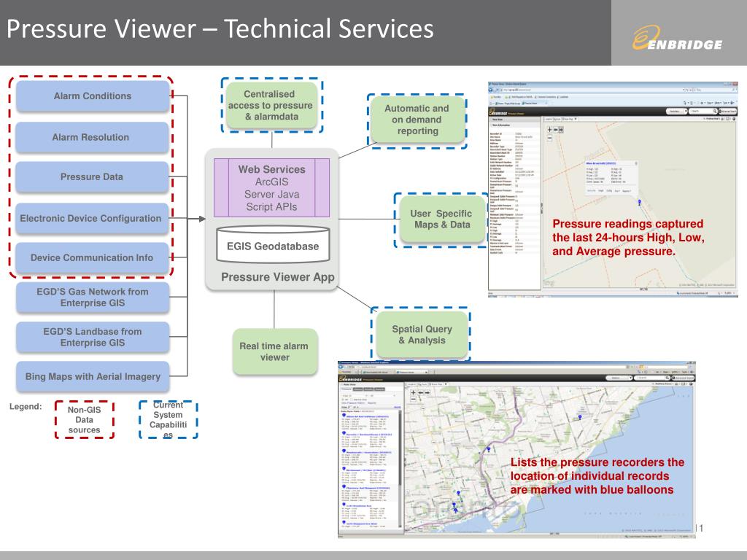The width and height of the screenshot is (747, 560).
Task: Select the blue balloon beside the purple highway
Action: (x=488, y=449)
